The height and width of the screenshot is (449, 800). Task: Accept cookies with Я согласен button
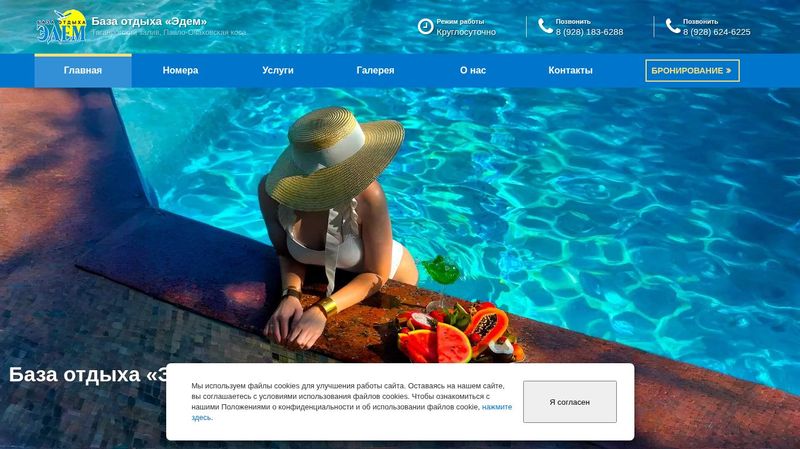[x=569, y=402]
